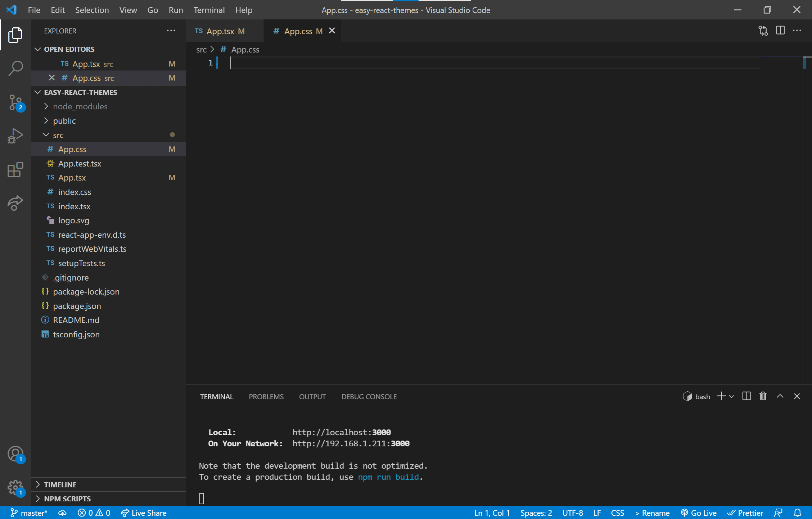Click the Rename status bar item
The height and width of the screenshot is (519, 812).
[x=652, y=513]
